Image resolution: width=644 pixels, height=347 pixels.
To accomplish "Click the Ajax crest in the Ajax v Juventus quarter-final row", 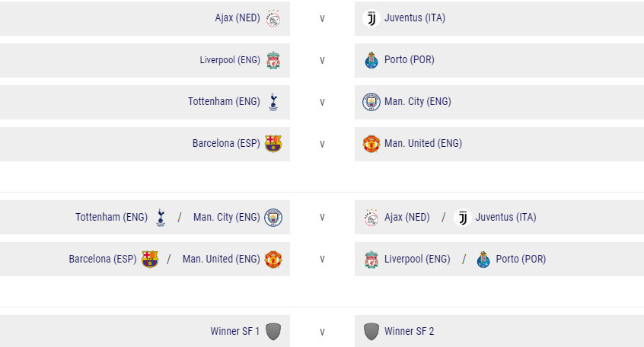I will [x=273, y=18].
